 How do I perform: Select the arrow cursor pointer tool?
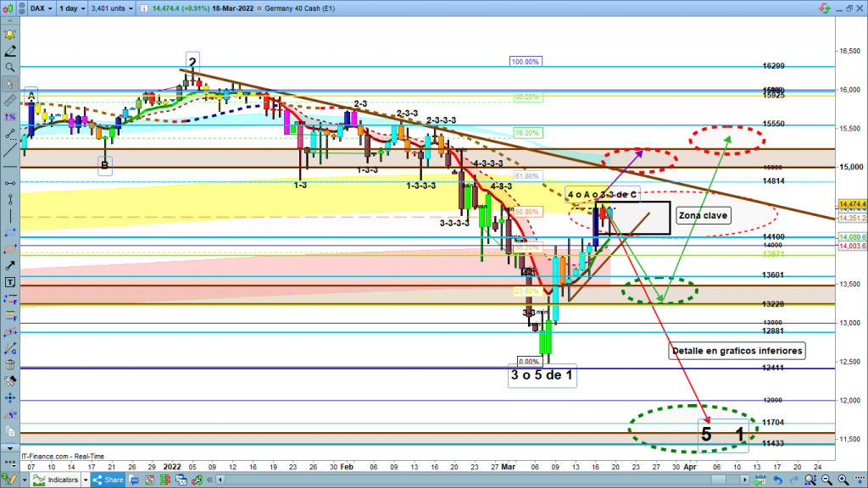(x=9, y=85)
